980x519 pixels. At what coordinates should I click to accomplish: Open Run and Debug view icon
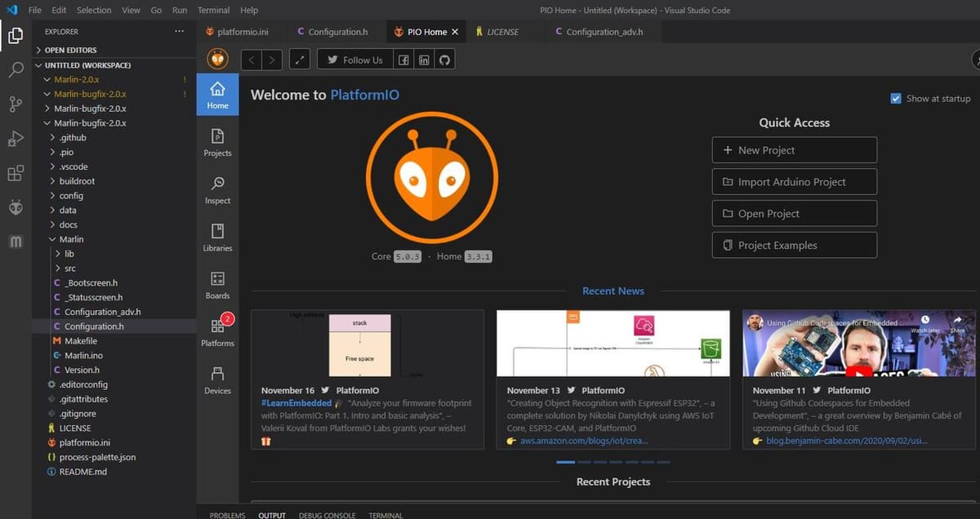[16, 139]
